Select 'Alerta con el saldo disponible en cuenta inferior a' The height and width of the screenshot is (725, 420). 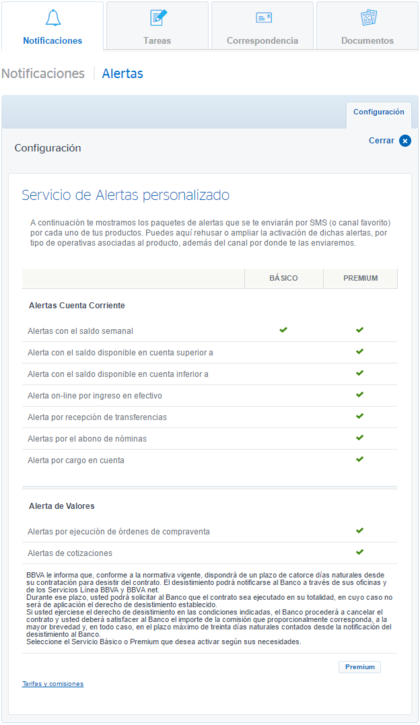pos(118,374)
